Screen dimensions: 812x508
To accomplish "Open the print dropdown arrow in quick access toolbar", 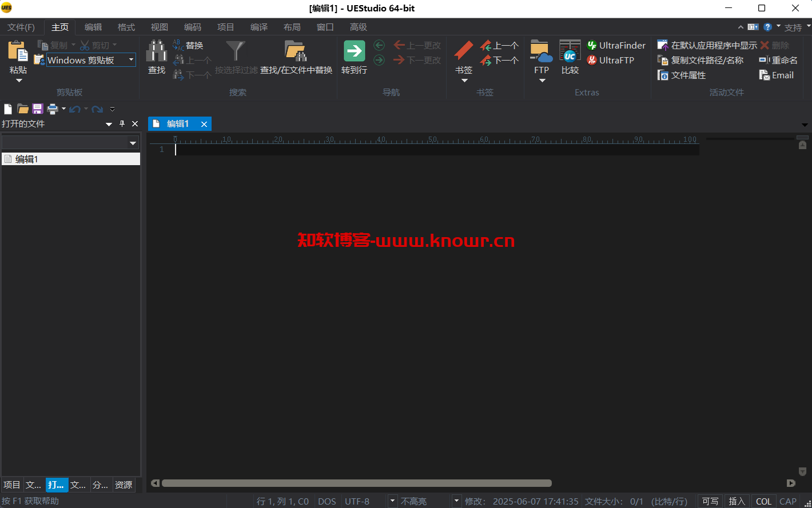I will [x=63, y=109].
